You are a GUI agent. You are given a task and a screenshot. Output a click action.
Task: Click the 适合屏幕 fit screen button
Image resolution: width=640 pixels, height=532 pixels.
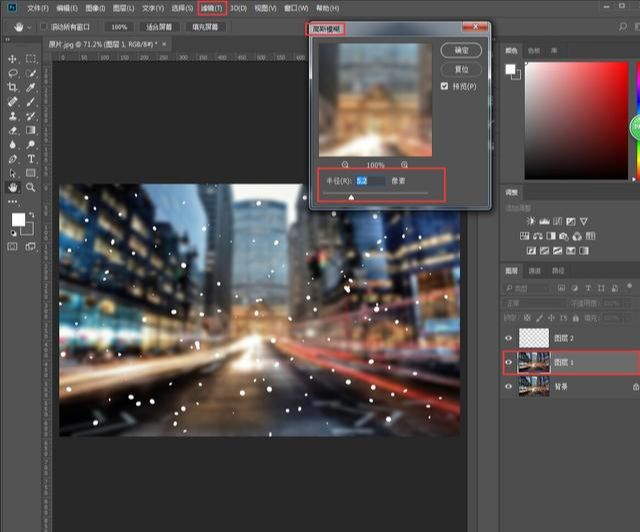coord(159,27)
